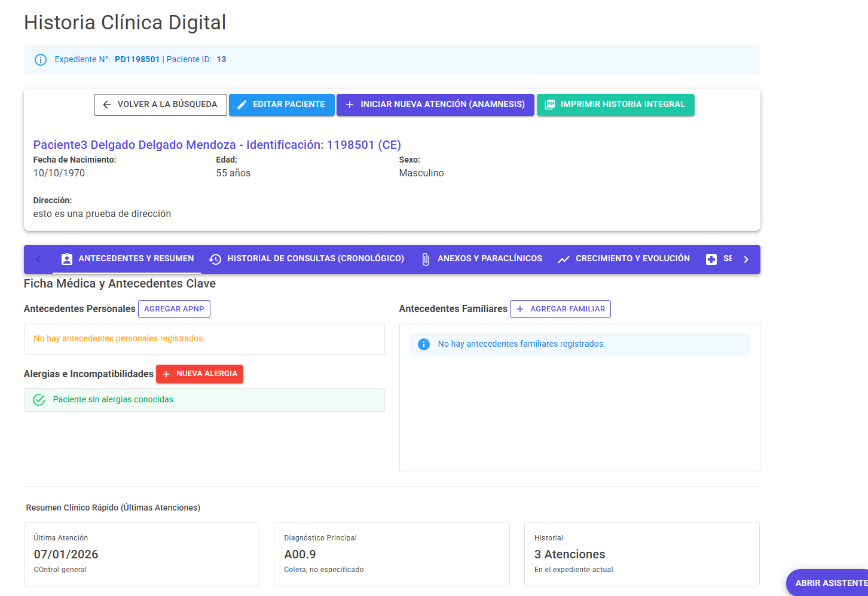Viewport: 868px width, 596px height.
Task: Start a new atención with Iniciar Nueva Atención
Action: point(435,105)
